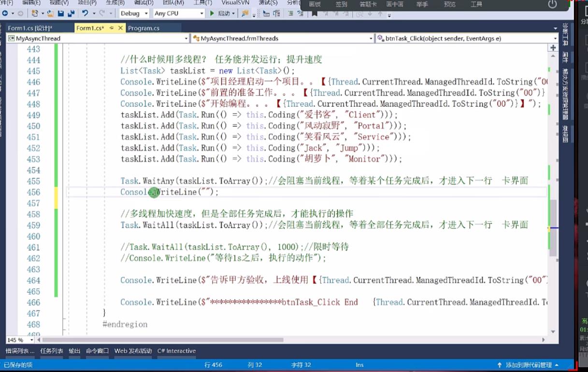The height and width of the screenshot is (372, 588).
Task: Open the 团队(M) menu
Action: tap(173, 3)
